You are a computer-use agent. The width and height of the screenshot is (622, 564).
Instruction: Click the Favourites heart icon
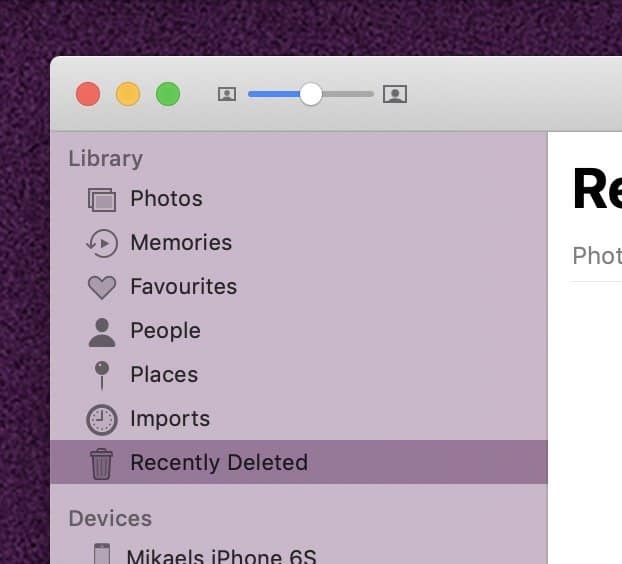pos(102,287)
